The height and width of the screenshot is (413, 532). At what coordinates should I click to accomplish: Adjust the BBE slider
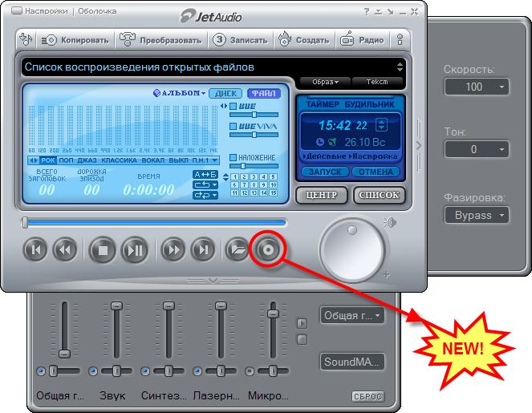[254, 115]
